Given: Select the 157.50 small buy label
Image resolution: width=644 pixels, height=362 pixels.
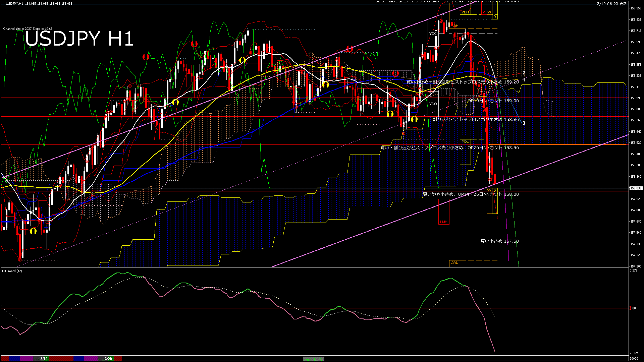Looking at the screenshot, I should click(x=499, y=241).
